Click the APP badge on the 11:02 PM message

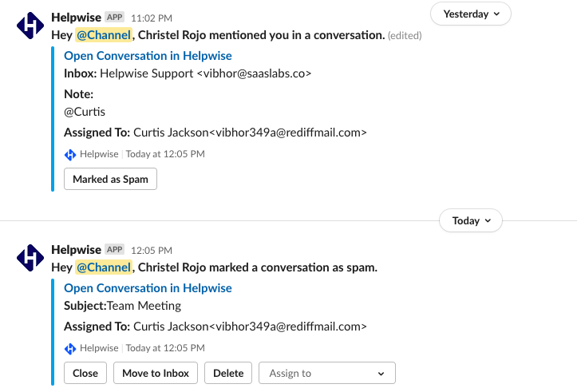(x=114, y=17)
